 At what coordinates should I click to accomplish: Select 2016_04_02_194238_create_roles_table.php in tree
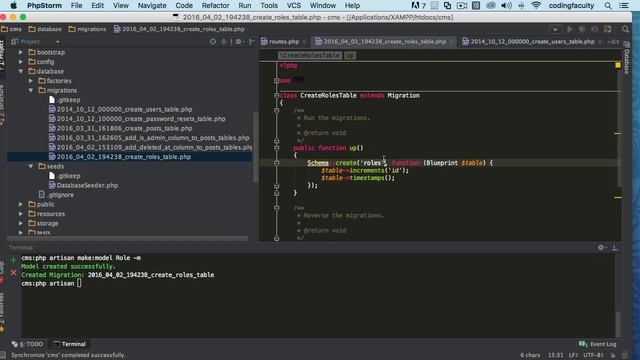coord(124,157)
